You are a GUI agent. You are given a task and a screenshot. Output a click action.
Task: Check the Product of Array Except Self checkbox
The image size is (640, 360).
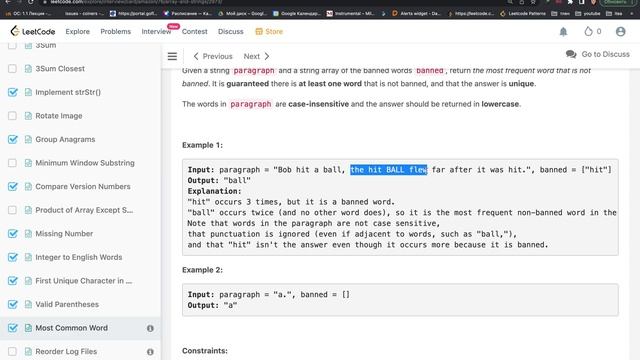(13, 210)
